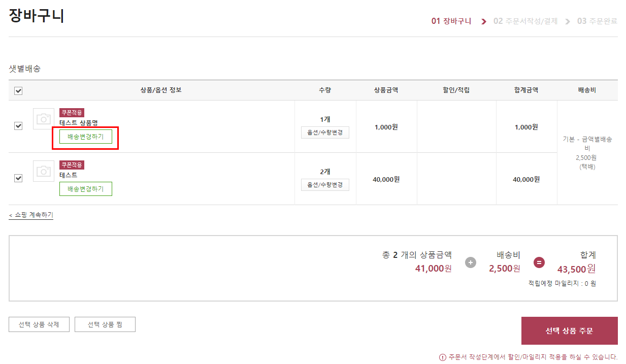The height and width of the screenshot is (364, 626).
Task: Go to 03 주문완료 step
Action: (597, 21)
